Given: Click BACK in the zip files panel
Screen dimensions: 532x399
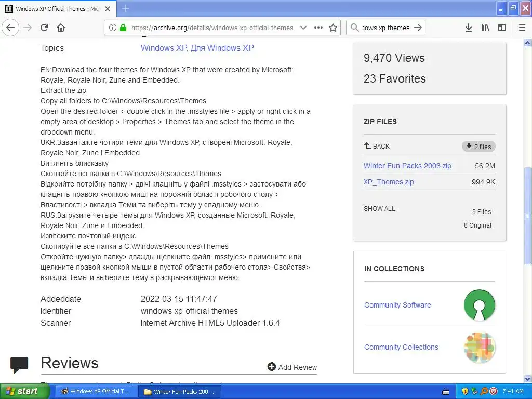Looking at the screenshot, I should point(377,146).
